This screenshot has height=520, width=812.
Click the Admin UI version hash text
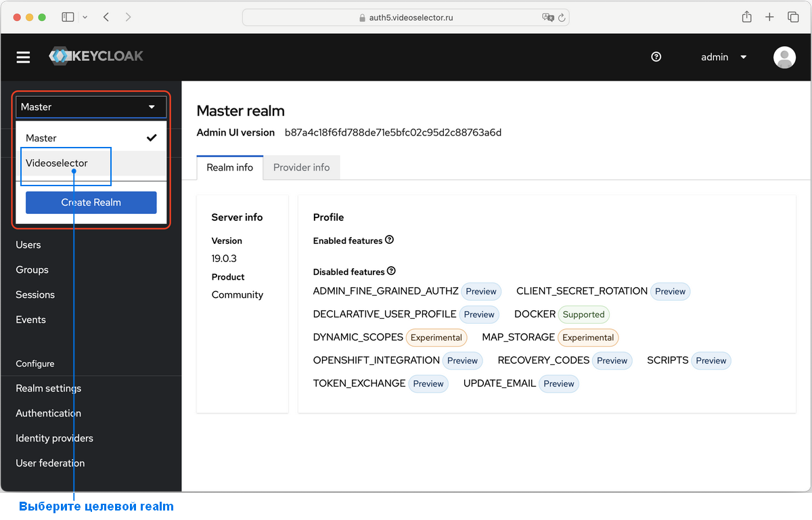(393, 133)
